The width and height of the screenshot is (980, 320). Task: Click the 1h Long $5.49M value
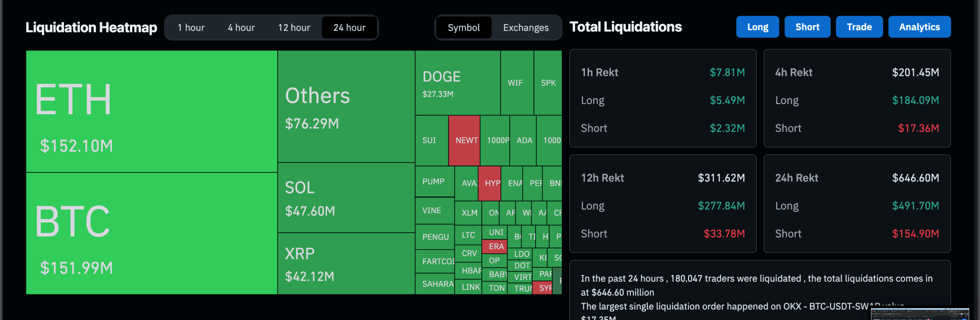click(727, 100)
